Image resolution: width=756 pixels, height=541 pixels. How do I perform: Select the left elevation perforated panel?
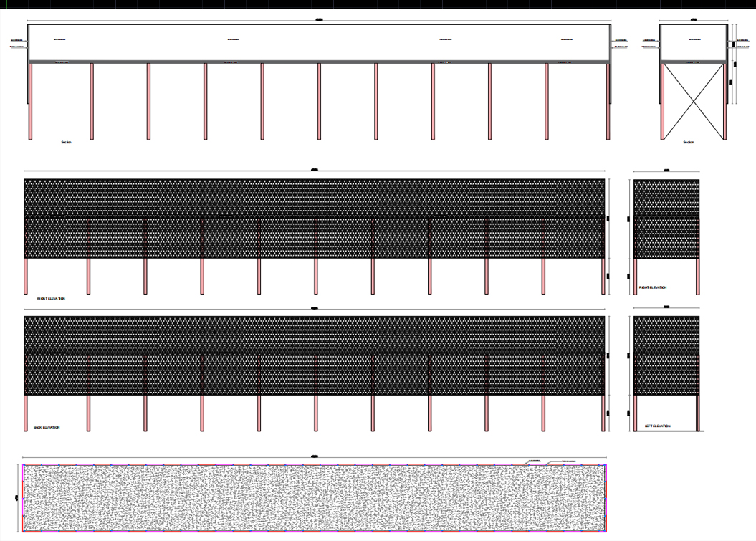point(666,355)
